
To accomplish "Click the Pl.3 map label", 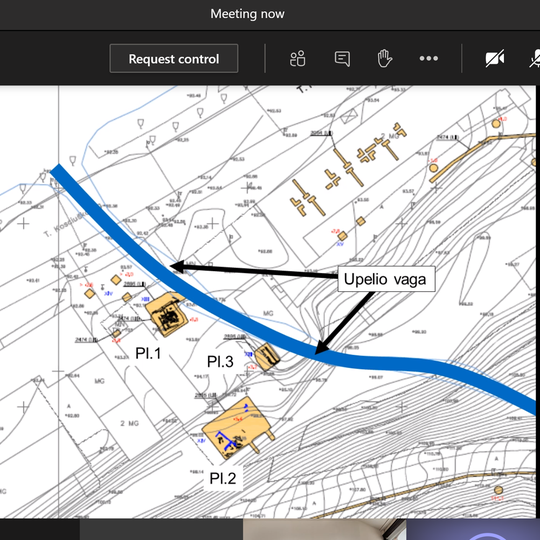I will coord(220,362).
